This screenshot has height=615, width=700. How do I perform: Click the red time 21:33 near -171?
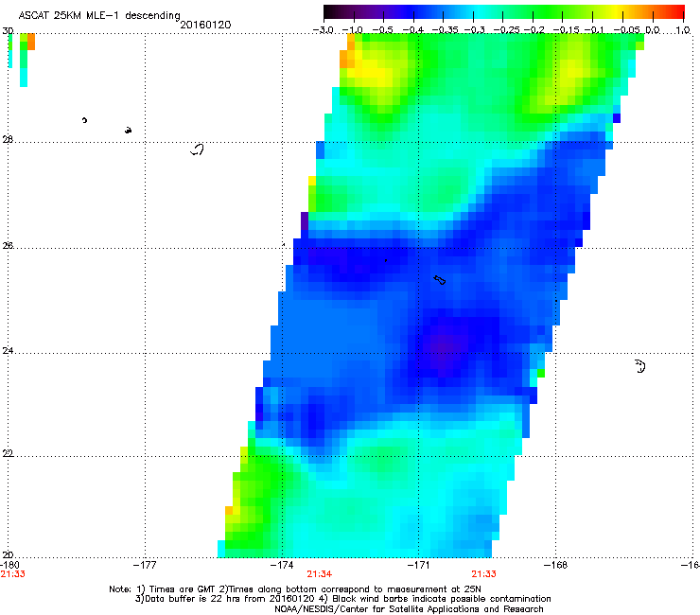(484, 574)
